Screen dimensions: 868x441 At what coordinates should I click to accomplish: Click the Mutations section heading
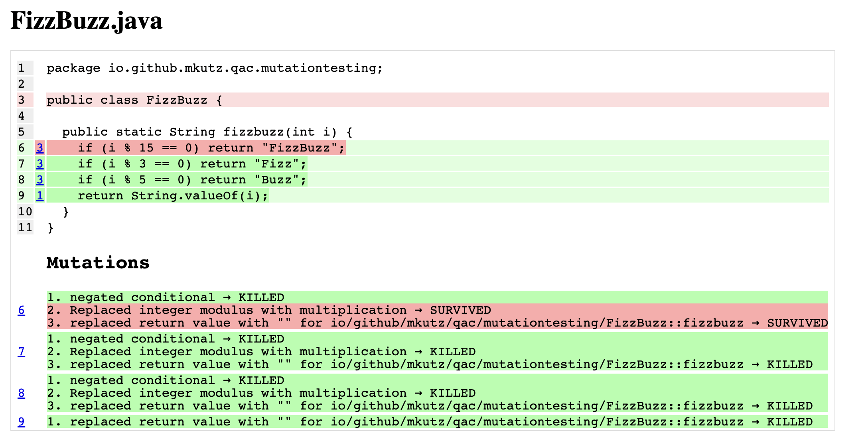pyautogui.click(x=98, y=263)
